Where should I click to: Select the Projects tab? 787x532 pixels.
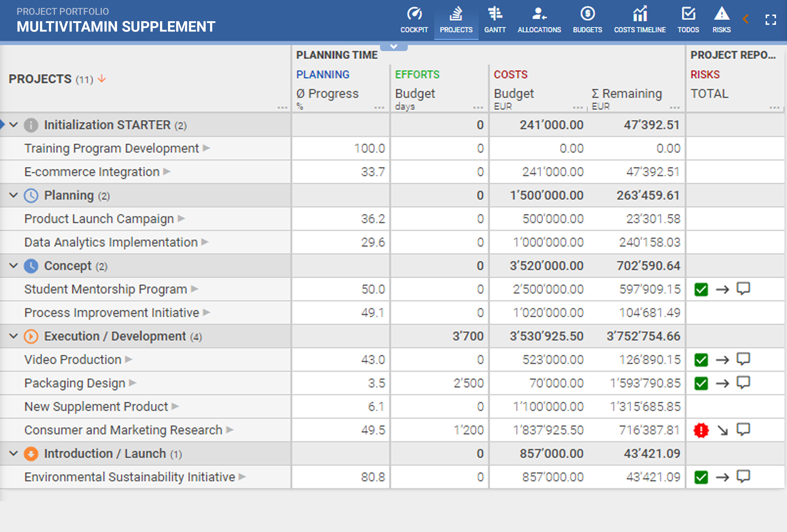(x=456, y=20)
